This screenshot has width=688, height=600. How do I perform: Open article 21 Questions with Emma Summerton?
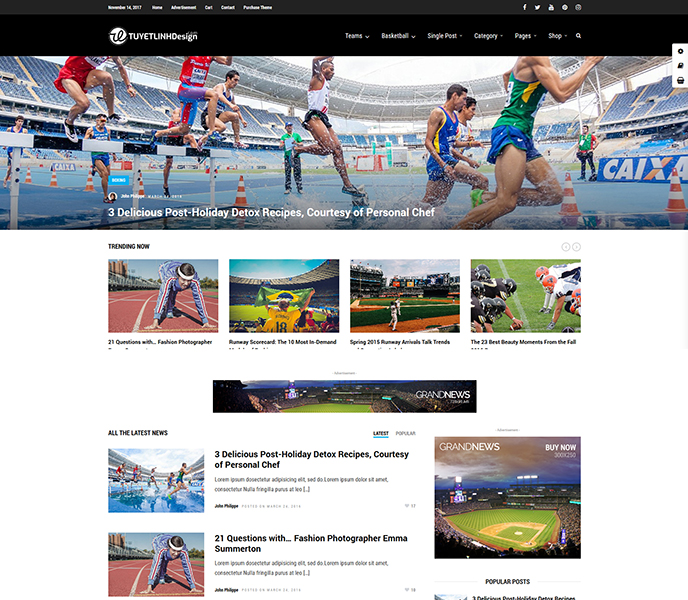click(311, 543)
